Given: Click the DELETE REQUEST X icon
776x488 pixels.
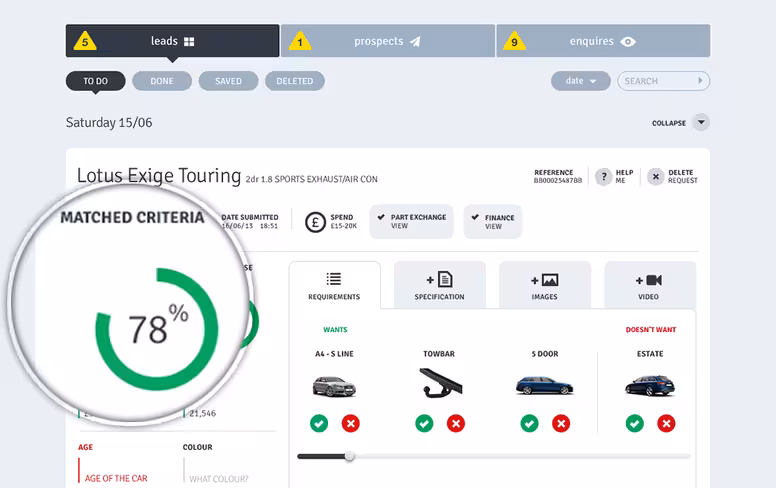Looking at the screenshot, I should 655,177.
